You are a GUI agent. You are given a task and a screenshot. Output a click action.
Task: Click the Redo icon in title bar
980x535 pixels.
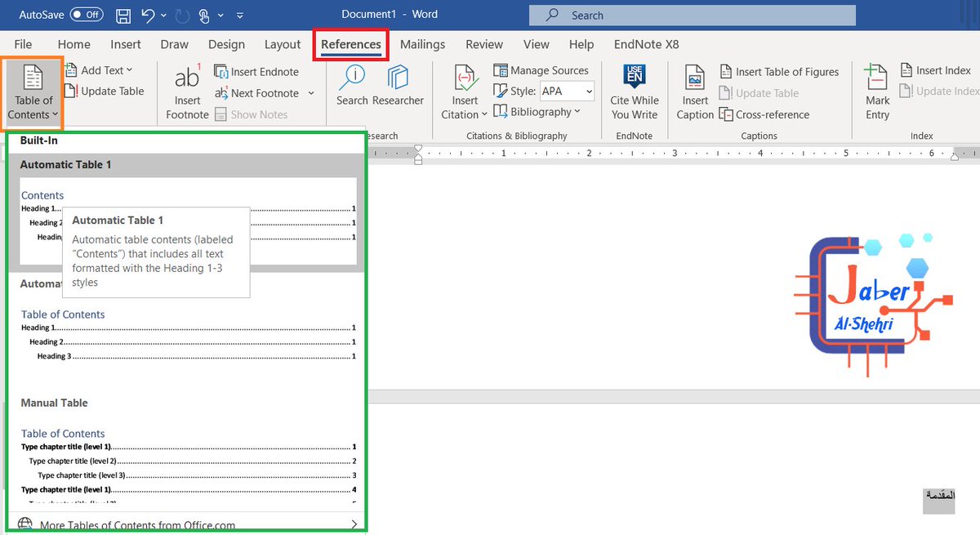(x=180, y=15)
